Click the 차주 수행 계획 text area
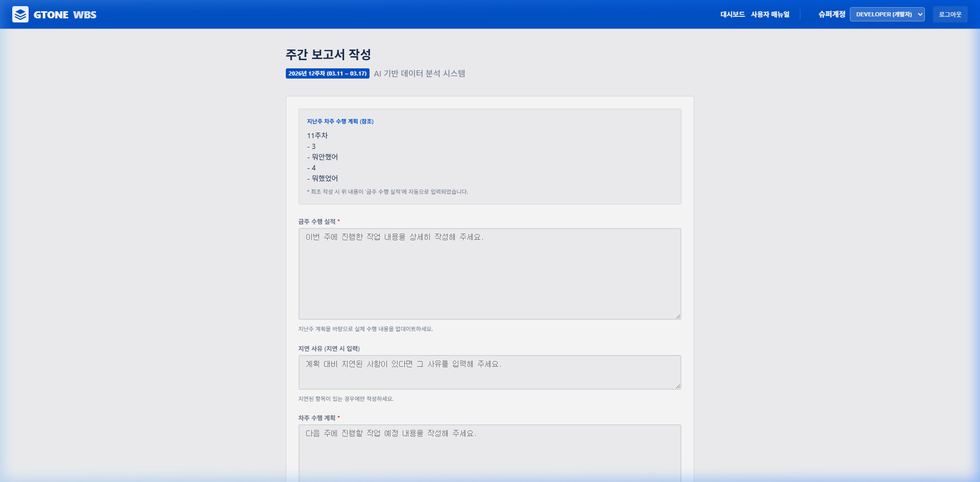 (x=489, y=453)
